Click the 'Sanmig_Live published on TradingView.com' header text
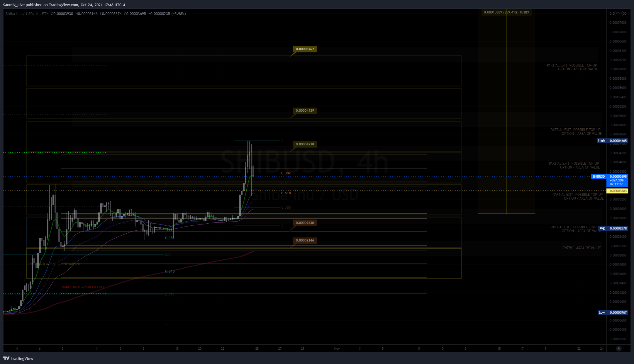The image size is (634, 364). 41,5
